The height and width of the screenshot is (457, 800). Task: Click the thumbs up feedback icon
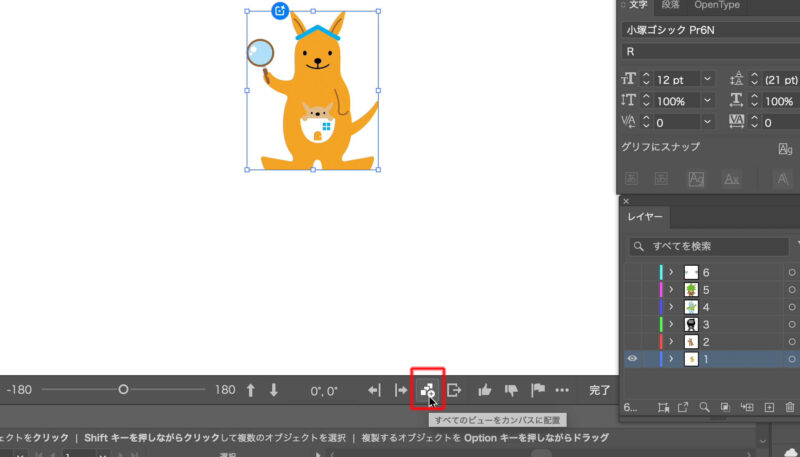(x=484, y=391)
